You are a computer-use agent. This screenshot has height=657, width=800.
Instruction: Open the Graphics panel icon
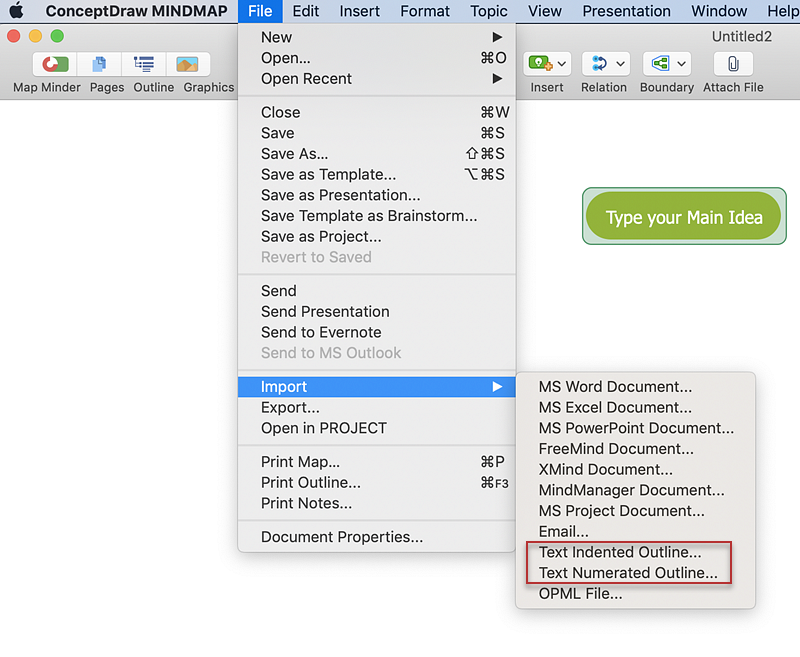187,64
